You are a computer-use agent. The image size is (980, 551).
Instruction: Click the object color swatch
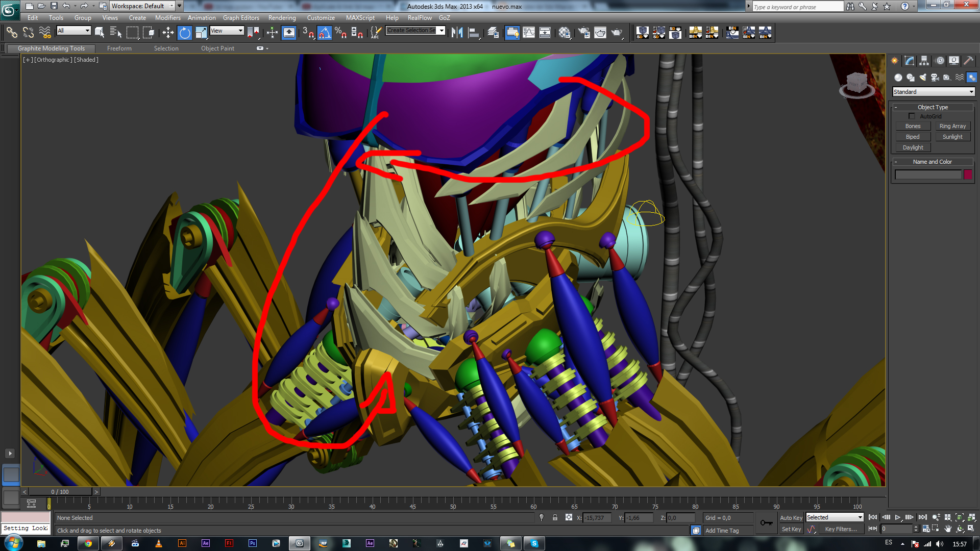pos(968,175)
